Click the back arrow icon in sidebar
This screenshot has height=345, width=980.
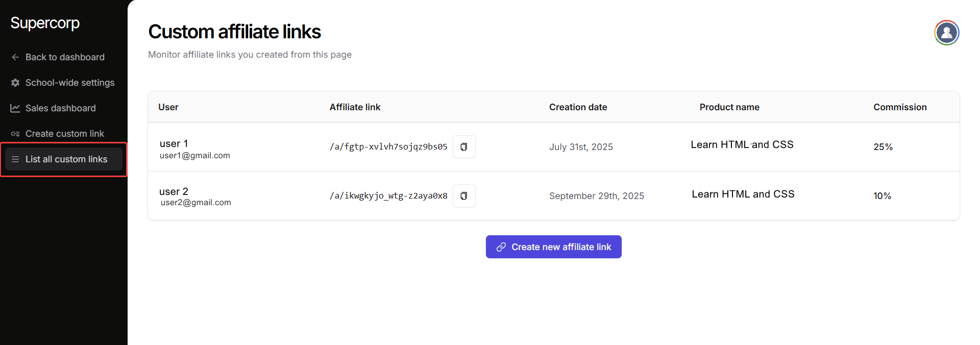pos(15,57)
